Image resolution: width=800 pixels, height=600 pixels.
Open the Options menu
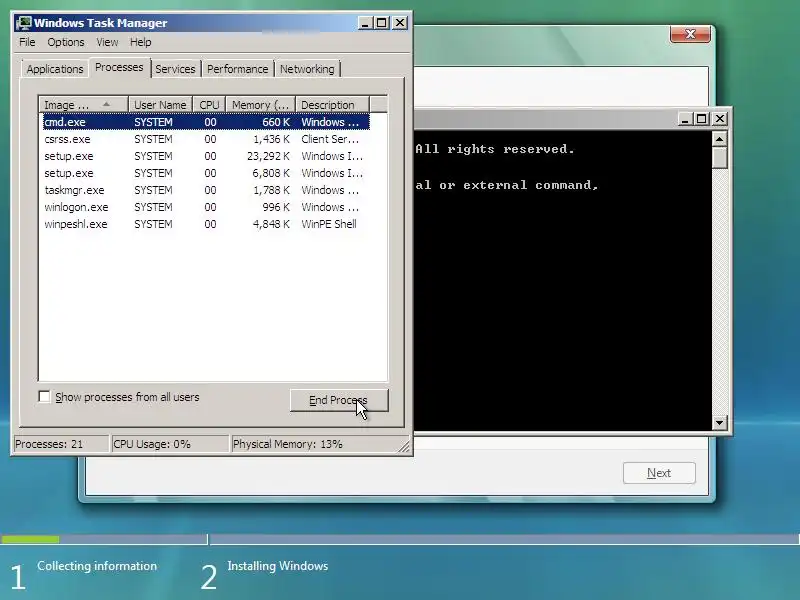(x=66, y=42)
